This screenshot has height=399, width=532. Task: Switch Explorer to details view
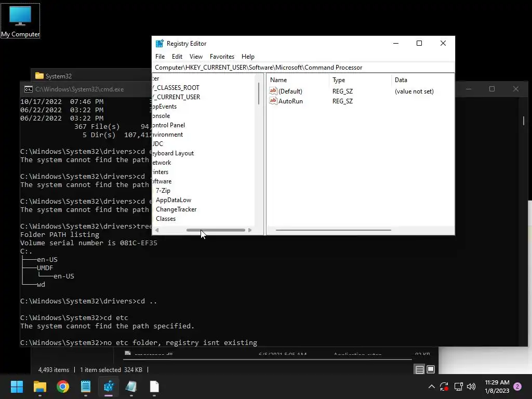[x=420, y=369]
